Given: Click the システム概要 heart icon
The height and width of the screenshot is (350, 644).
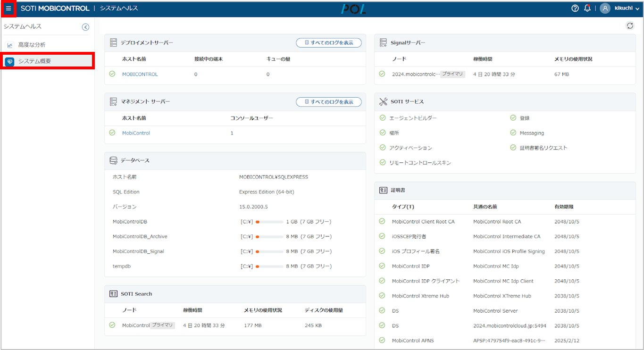Looking at the screenshot, I should pyautogui.click(x=9, y=61).
